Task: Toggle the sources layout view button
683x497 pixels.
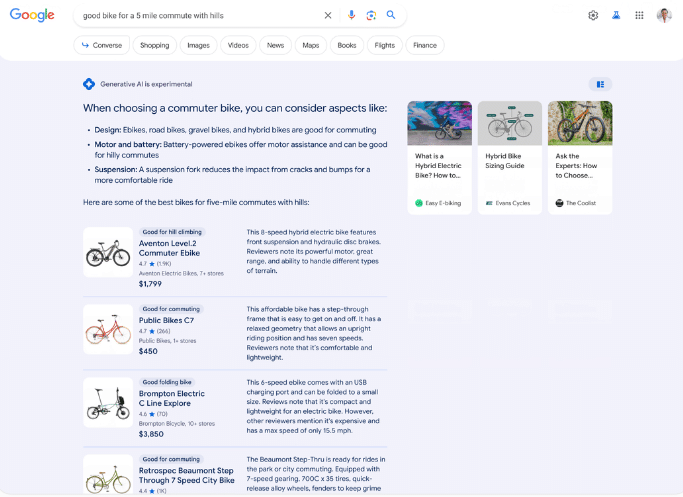Action: coord(600,84)
